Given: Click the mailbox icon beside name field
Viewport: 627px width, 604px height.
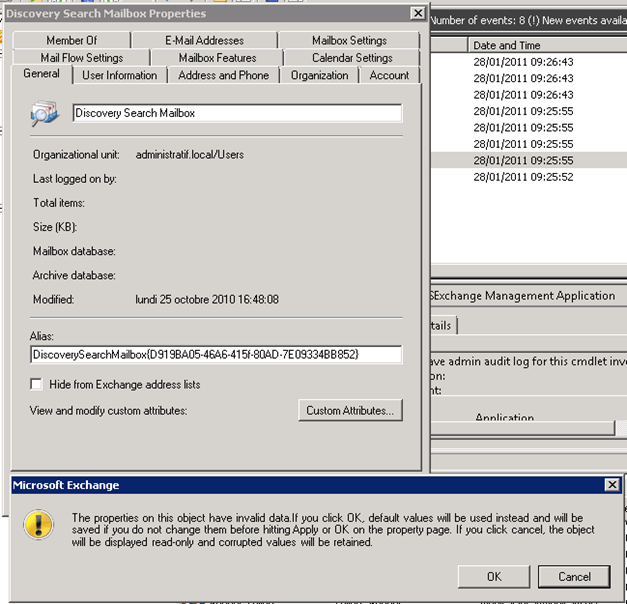Looking at the screenshot, I should coord(45,114).
